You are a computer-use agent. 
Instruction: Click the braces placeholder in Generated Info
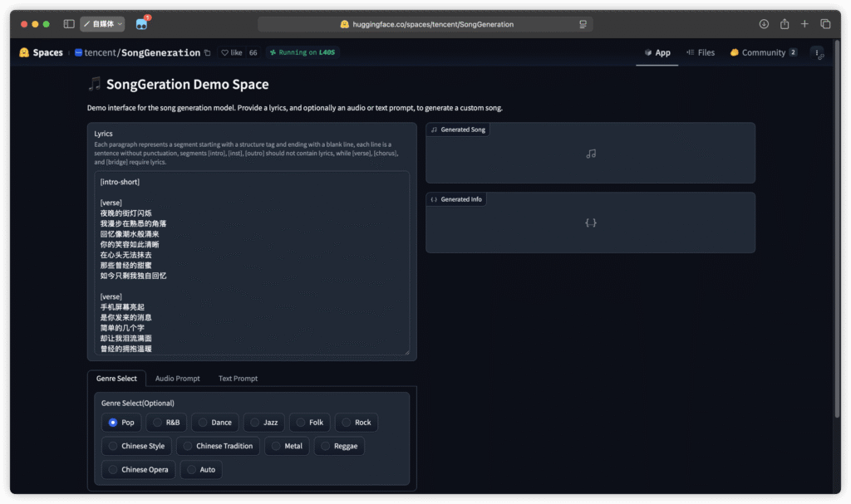coord(591,223)
